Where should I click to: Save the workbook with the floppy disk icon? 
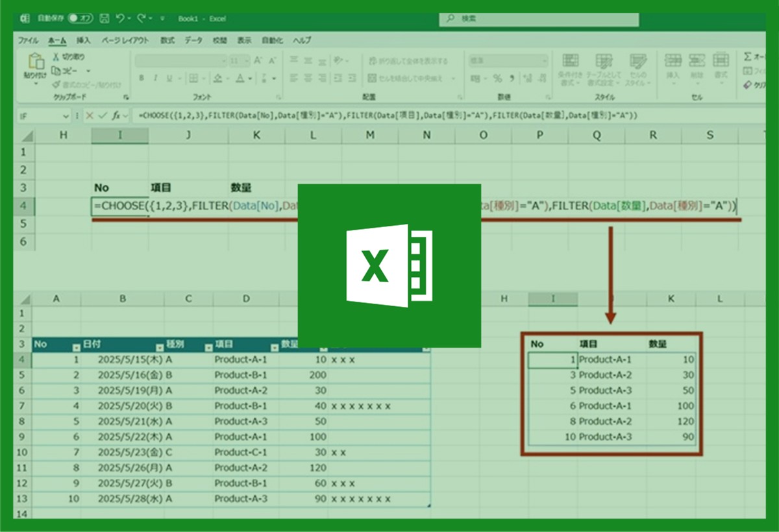[105, 19]
